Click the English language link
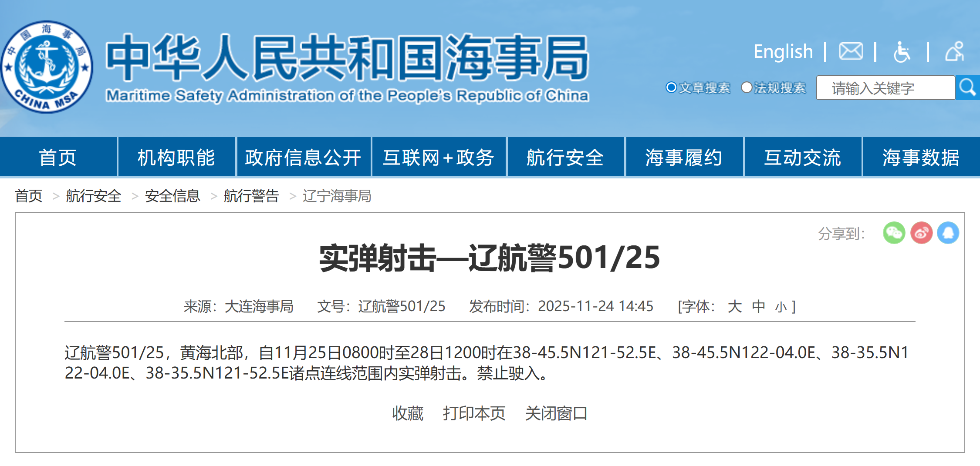 783,52
